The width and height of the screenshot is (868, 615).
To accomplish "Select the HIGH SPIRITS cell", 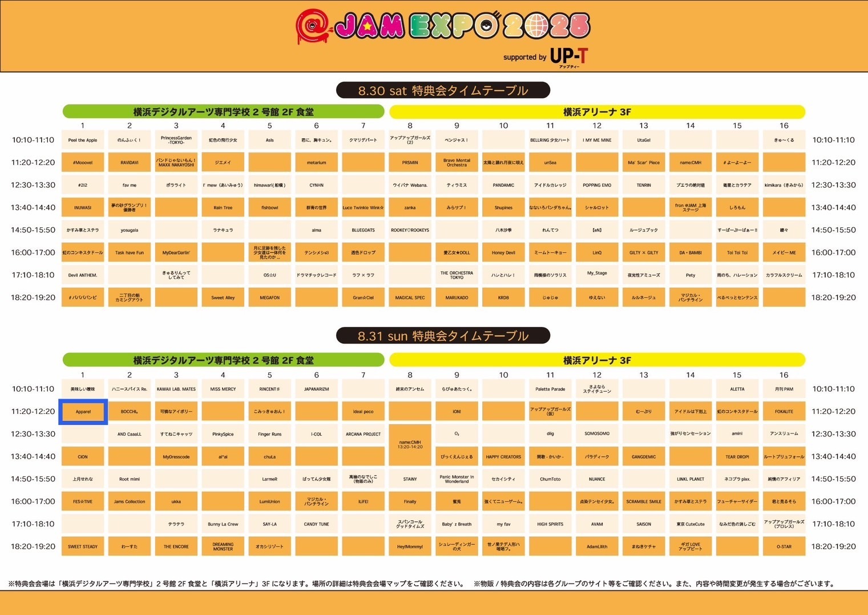I will (x=551, y=524).
